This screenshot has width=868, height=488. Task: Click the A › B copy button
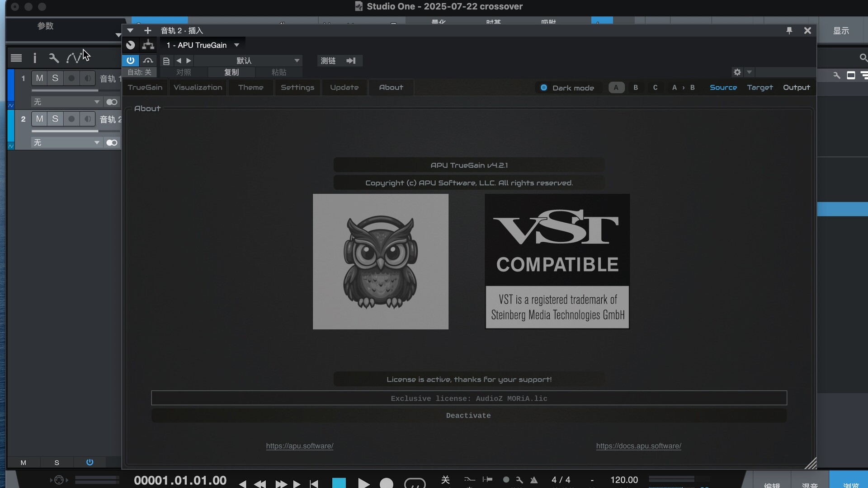pyautogui.click(x=684, y=88)
